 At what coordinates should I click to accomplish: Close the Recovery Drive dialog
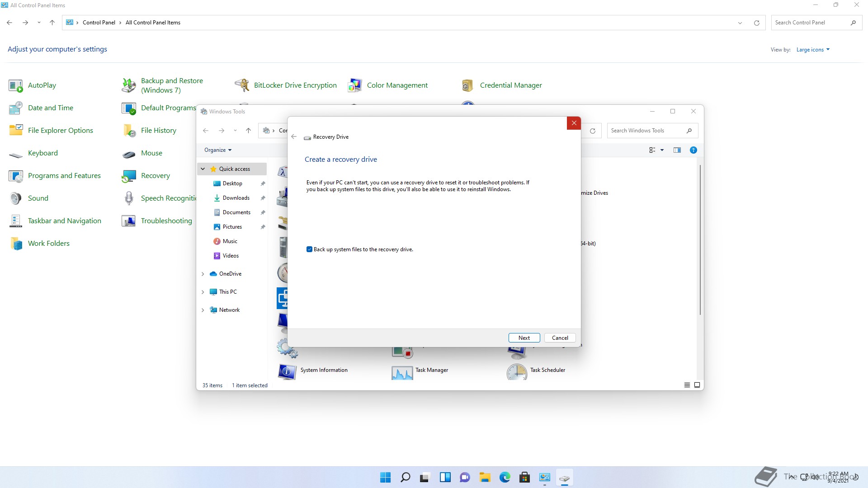574,123
